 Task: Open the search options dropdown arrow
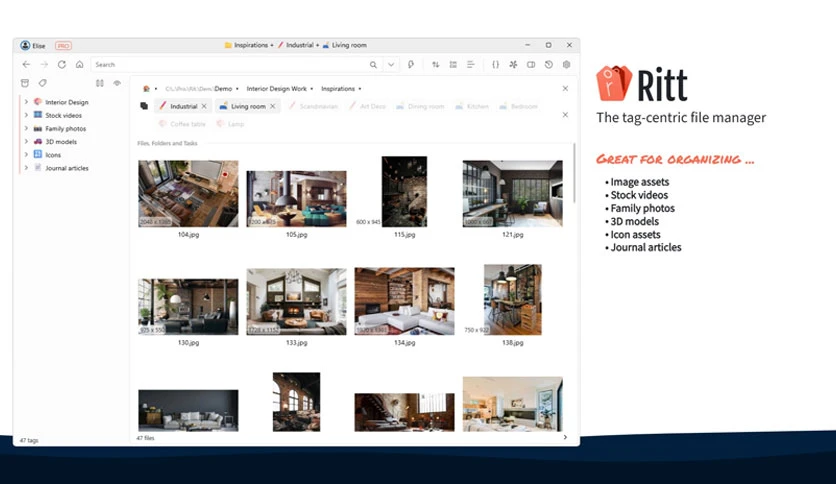(391, 64)
